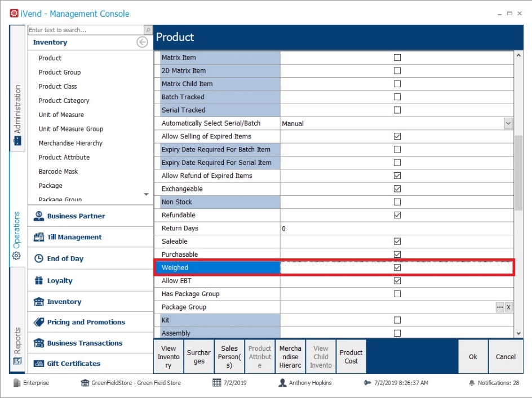Screen dimensions: 532x398
Task: Open the Package menu item
Action: pyautogui.click(x=50, y=186)
